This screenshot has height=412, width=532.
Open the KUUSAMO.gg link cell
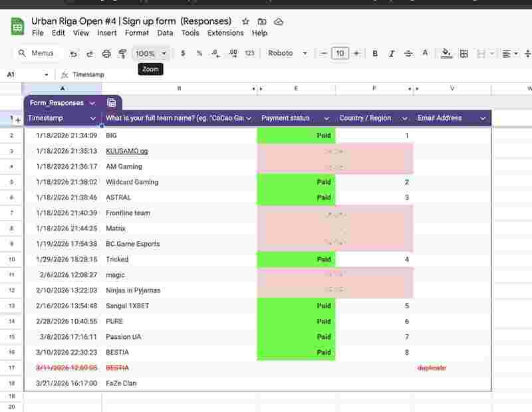pyautogui.click(x=126, y=151)
